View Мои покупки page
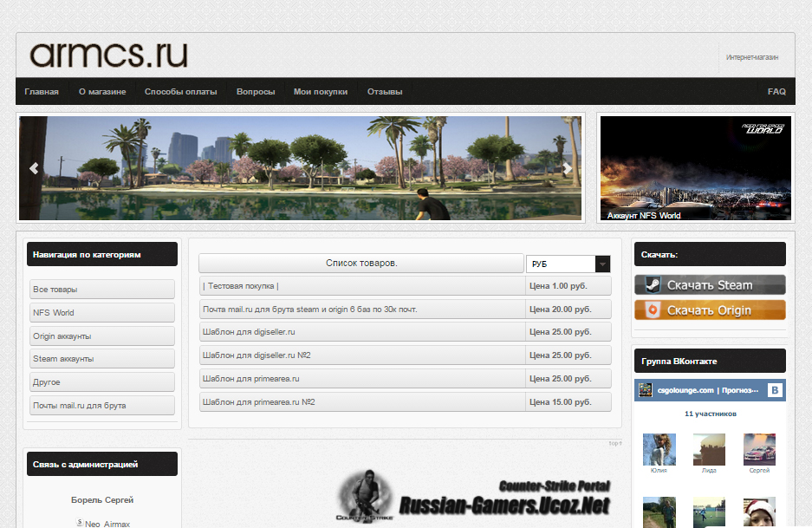Image resolution: width=812 pixels, height=528 pixels. pyautogui.click(x=321, y=92)
